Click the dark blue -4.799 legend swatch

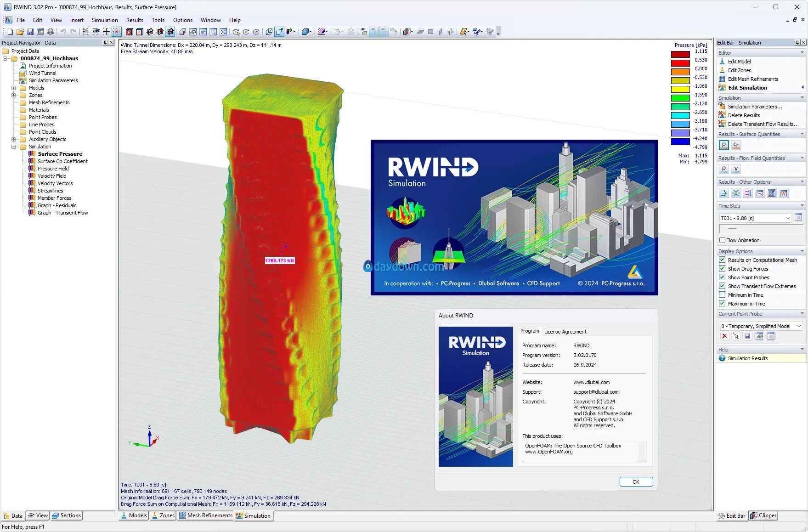click(x=680, y=141)
